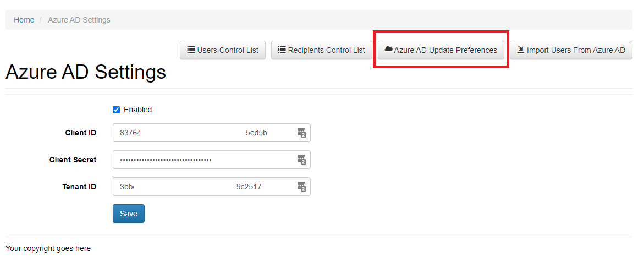
Task: Open the Recipients Control List page
Action: 321,50
